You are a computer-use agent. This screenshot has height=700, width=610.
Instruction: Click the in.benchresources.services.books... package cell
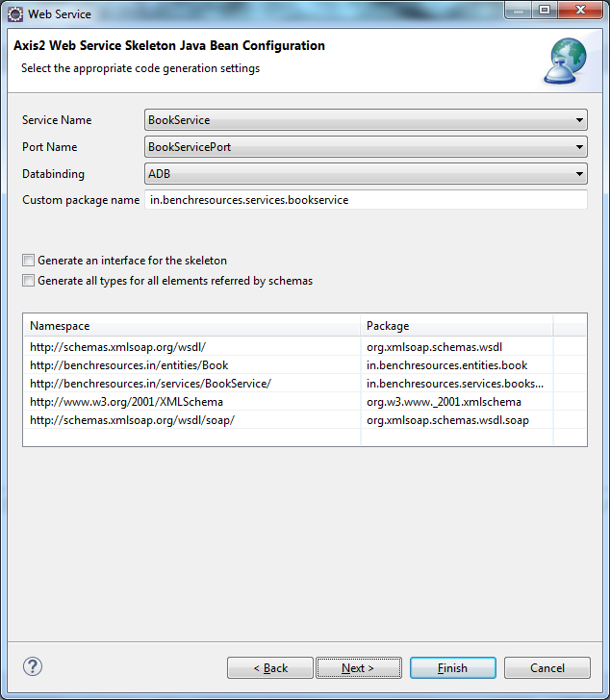[x=456, y=384]
